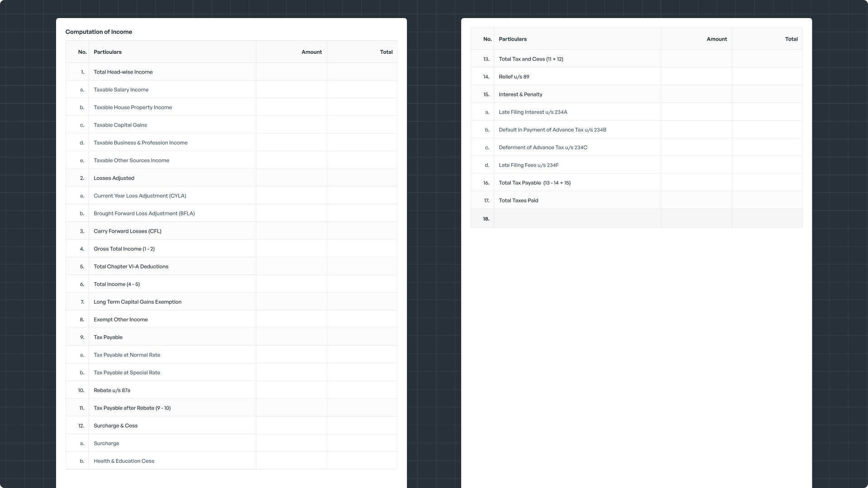Image resolution: width=868 pixels, height=488 pixels.
Task: Click the Computation of Income heading
Action: click(99, 32)
